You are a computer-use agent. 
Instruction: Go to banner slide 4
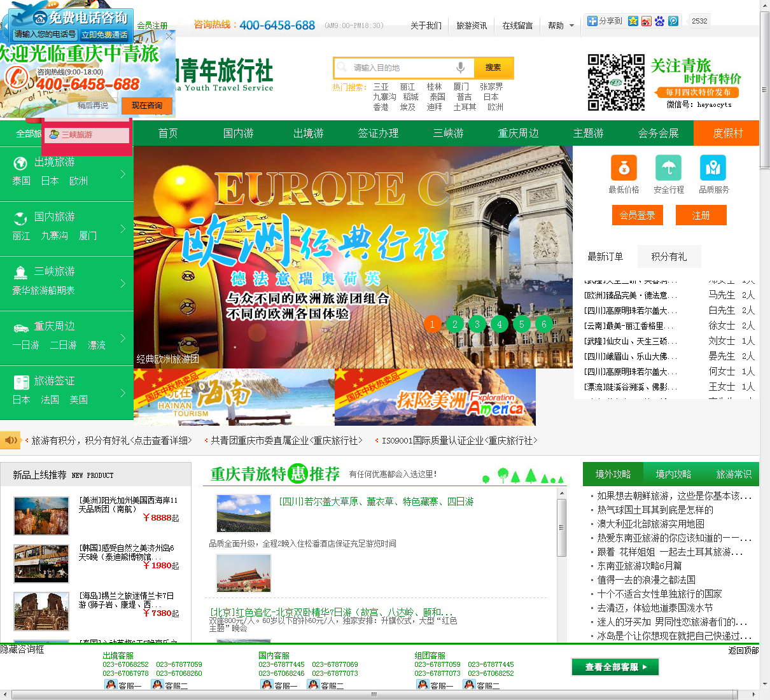500,325
